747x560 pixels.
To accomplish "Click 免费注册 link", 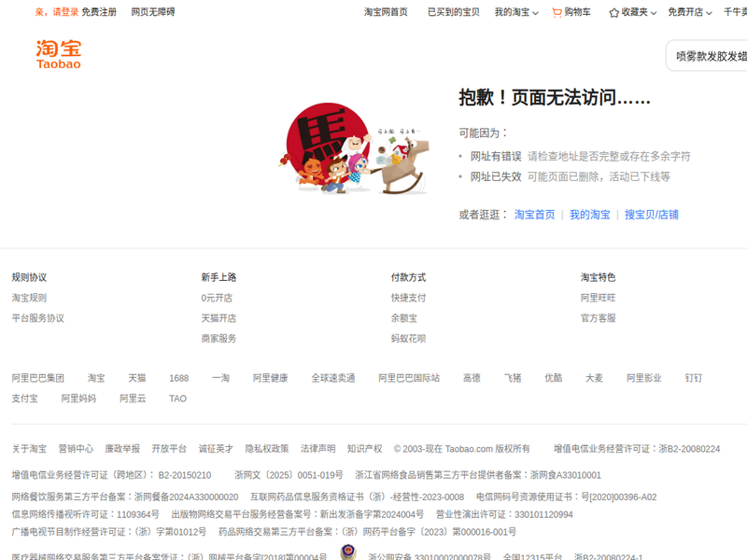I will 99,12.
